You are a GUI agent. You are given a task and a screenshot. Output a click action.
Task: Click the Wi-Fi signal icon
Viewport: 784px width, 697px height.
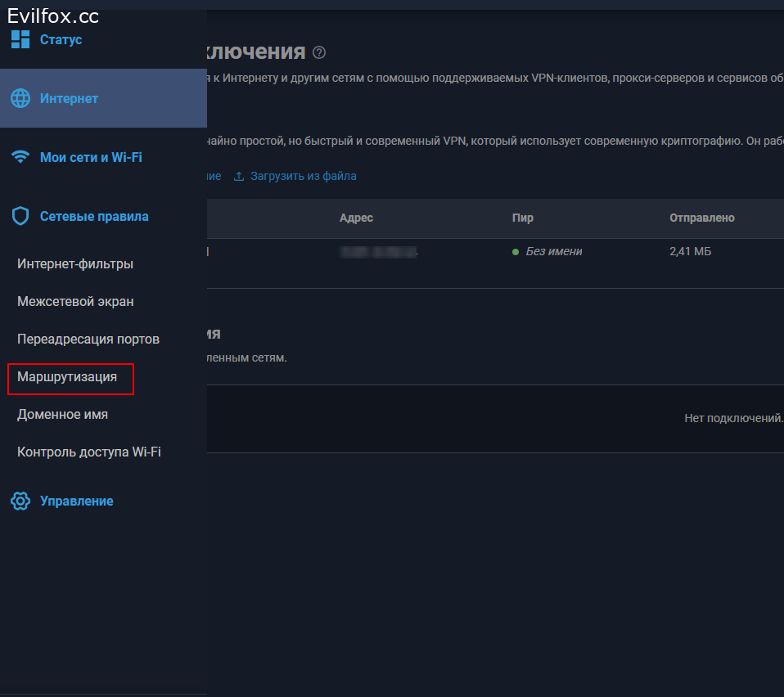pyautogui.click(x=20, y=157)
